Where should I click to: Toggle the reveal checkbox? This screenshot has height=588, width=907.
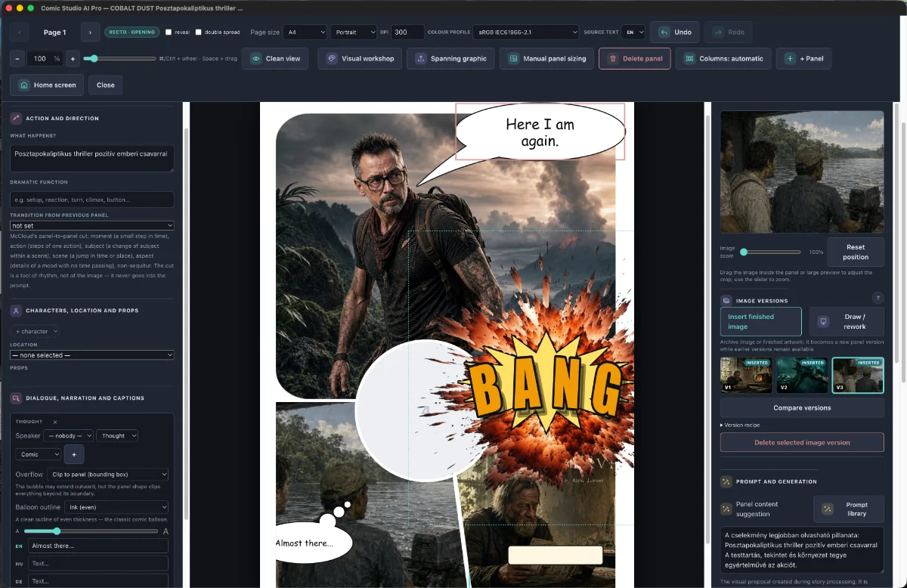pyautogui.click(x=168, y=32)
